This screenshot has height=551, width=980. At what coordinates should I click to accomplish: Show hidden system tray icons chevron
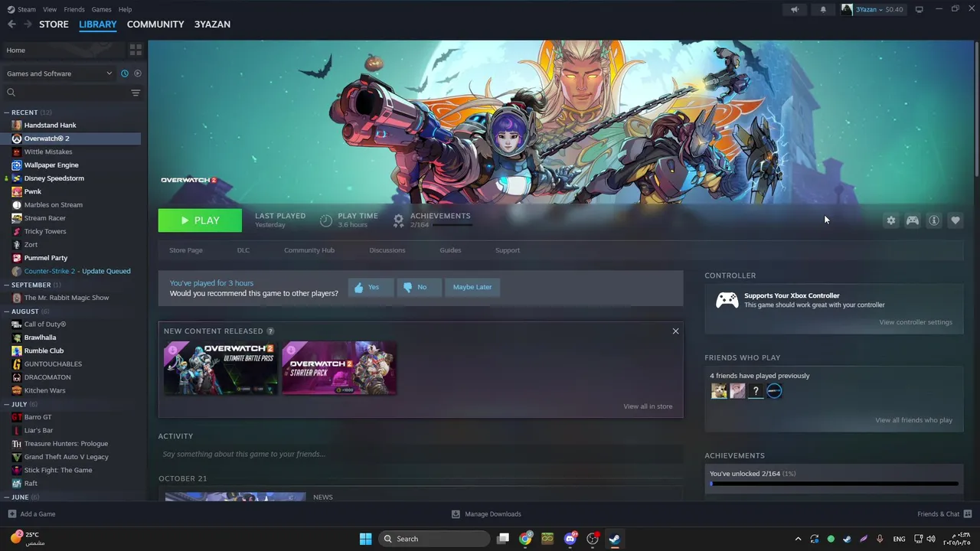click(798, 539)
